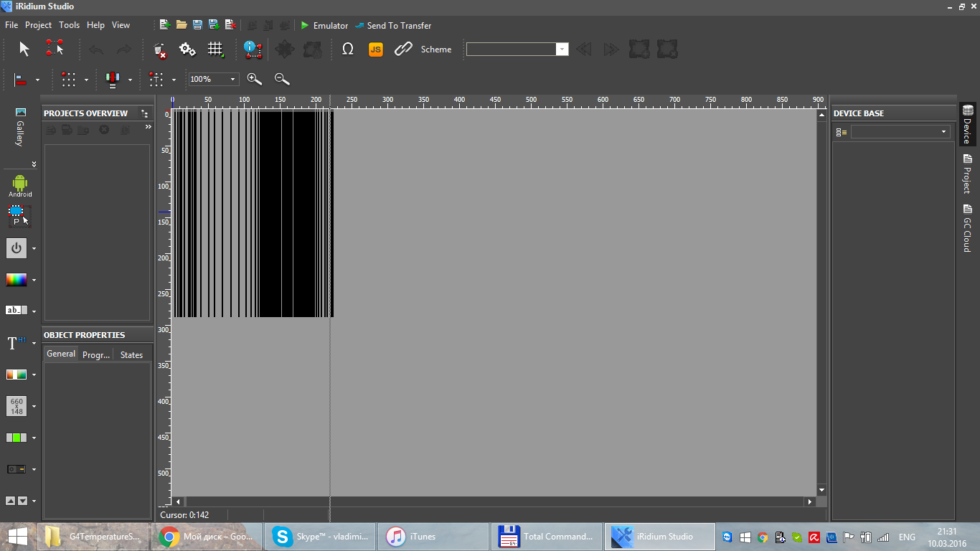
Task: Open the Help menu
Action: tap(95, 25)
